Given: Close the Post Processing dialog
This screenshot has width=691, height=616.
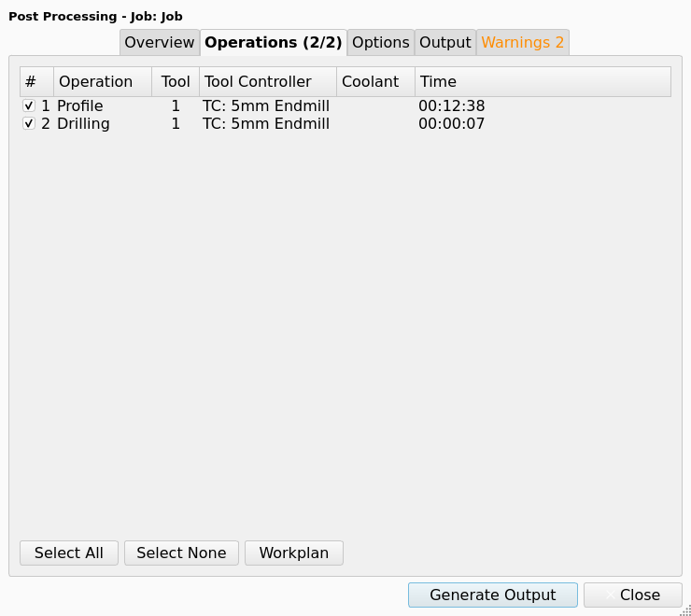Looking at the screenshot, I should [633, 595].
